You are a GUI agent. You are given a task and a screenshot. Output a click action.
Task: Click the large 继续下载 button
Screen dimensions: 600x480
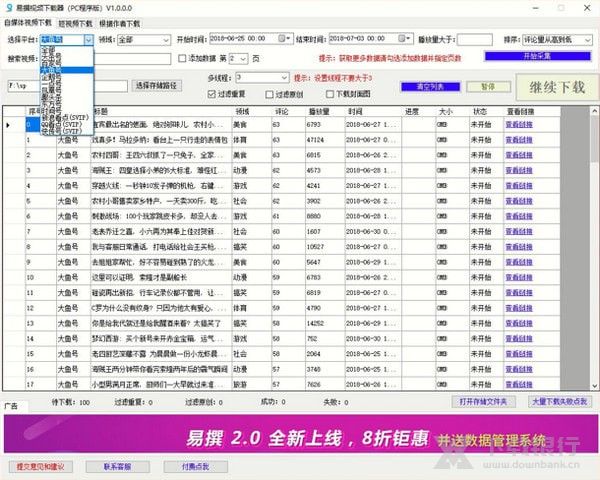[x=557, y=87]
